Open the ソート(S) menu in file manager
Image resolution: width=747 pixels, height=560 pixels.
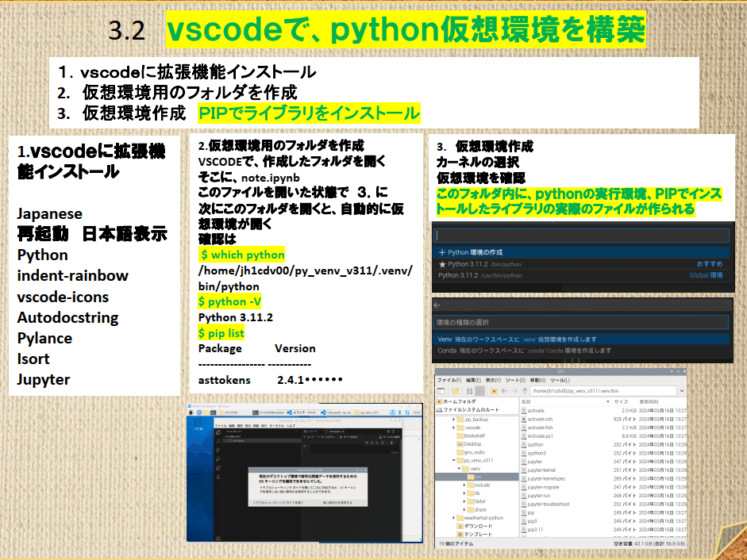(515, 380)
